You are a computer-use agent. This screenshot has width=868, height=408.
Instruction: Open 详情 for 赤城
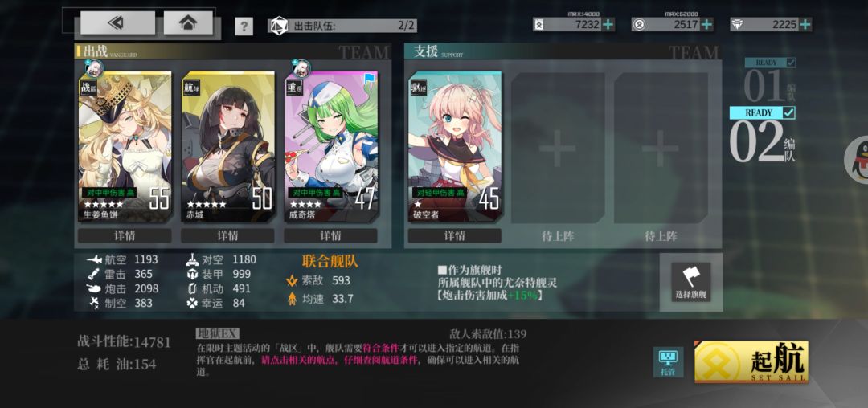pos(227,235)
